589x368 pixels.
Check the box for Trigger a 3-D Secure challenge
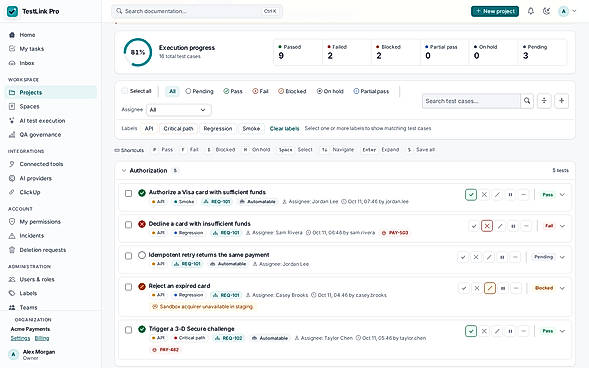click(128, 330)
